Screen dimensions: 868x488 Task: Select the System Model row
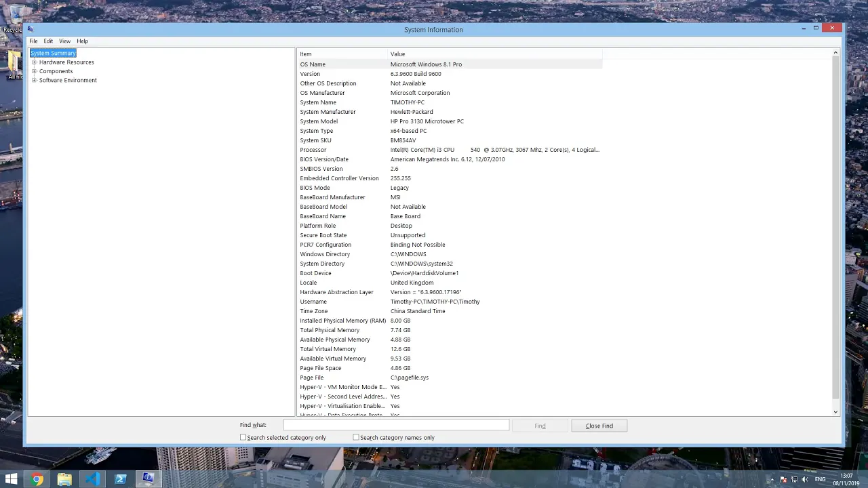point(450,121)
